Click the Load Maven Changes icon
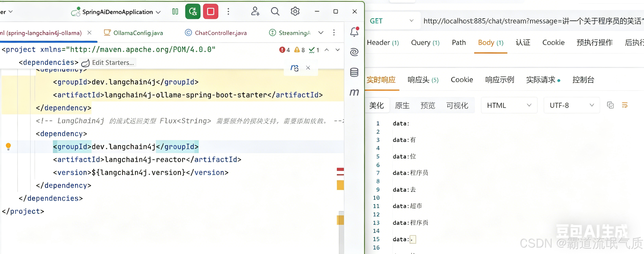The image size is (644, 254). click(295, 68)
